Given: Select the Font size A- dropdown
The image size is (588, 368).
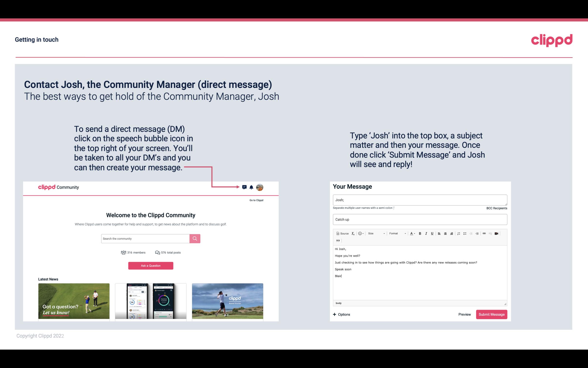Looking at the screenshot, I should coord(412,233).
